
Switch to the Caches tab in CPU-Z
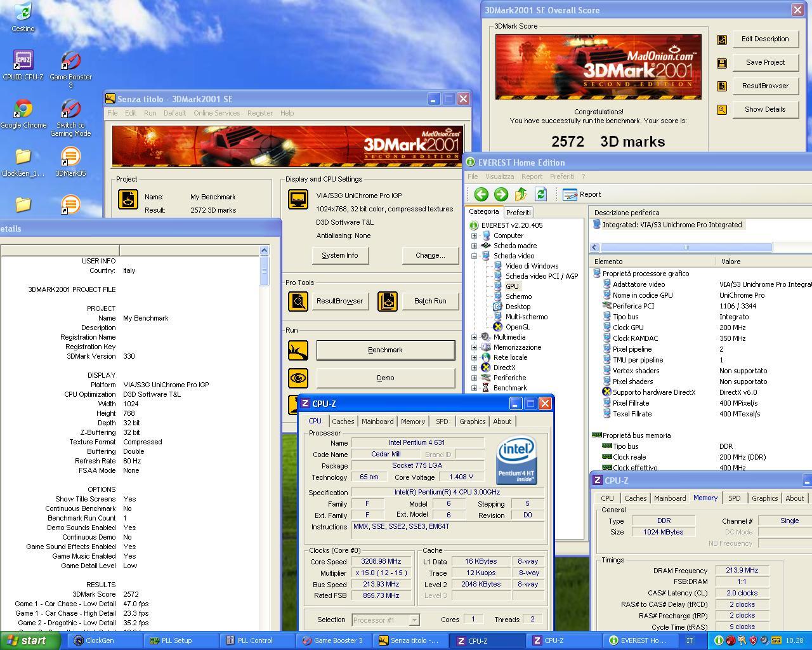(343, 421)
